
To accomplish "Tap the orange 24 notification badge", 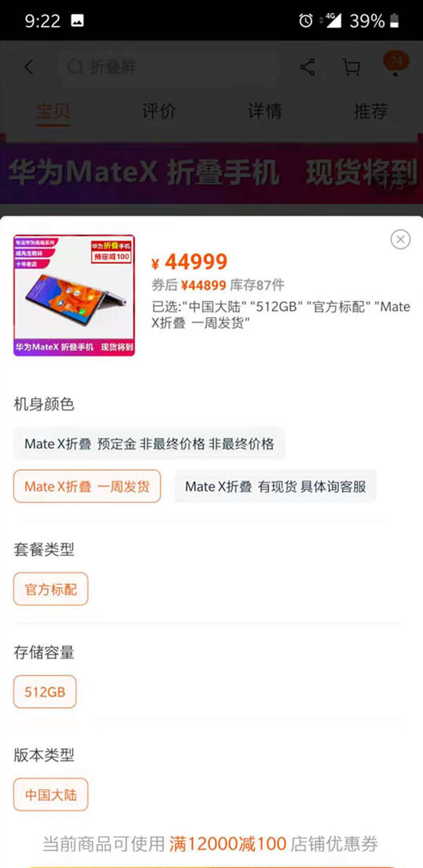I will tap(396, 61).
